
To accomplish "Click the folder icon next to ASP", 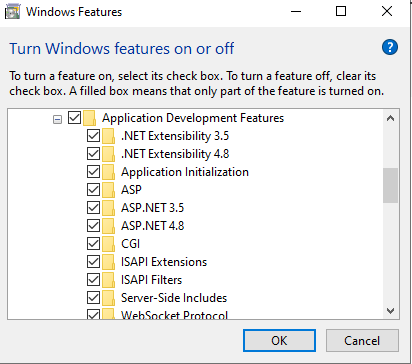I will pos(108,190).
